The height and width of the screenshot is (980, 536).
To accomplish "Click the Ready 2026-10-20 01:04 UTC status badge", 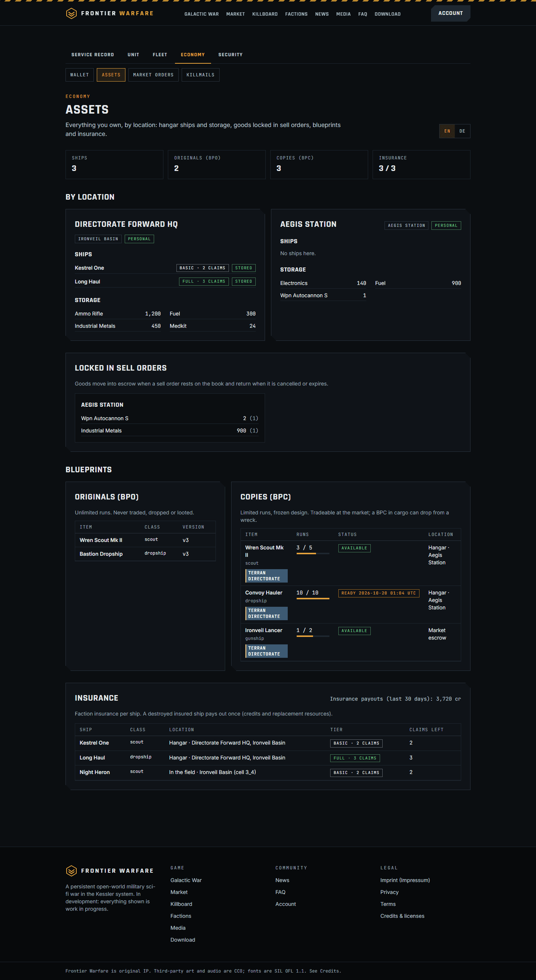I will coord(379,593).
